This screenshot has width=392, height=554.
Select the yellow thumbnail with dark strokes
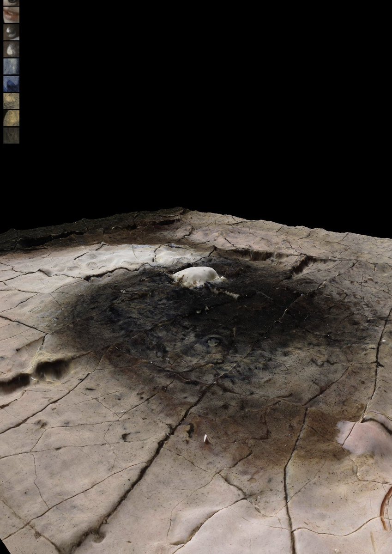(x=11, y=101)
